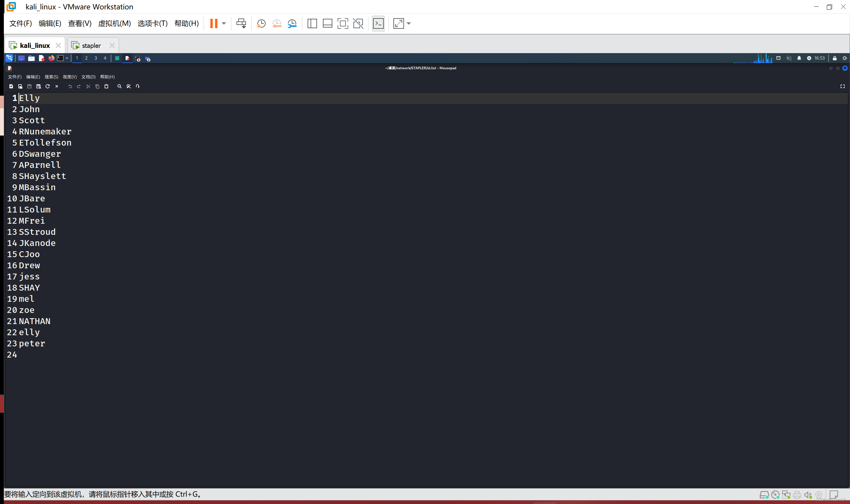Viewport: 850px width, 504px height.
Task: Lock the screen from the system tray
Action: point(835,58)
